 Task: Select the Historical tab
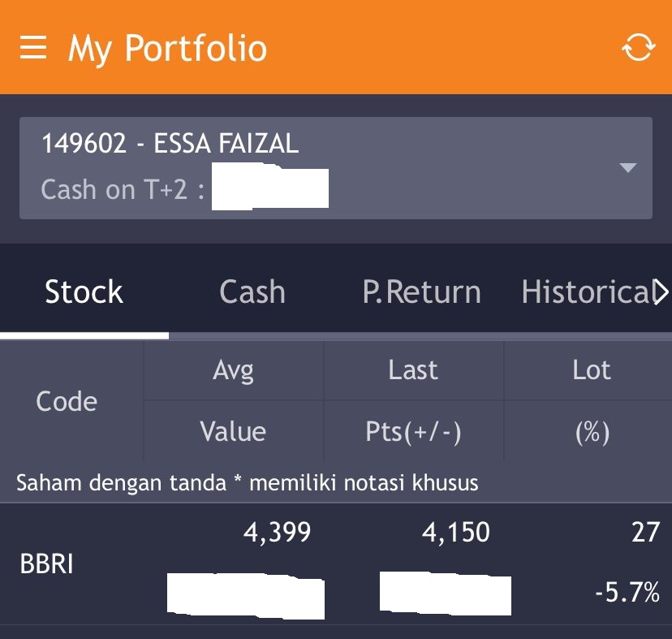[588, 291]
